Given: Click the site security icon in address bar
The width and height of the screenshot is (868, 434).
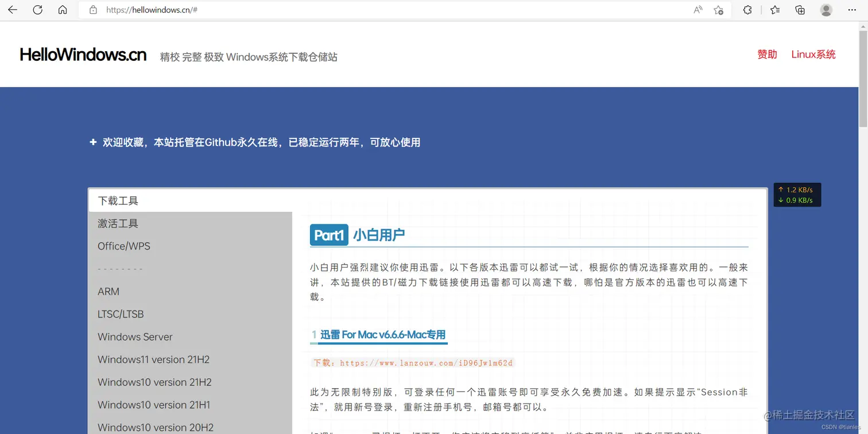Looking at the screenshot, I should point(92,10).
